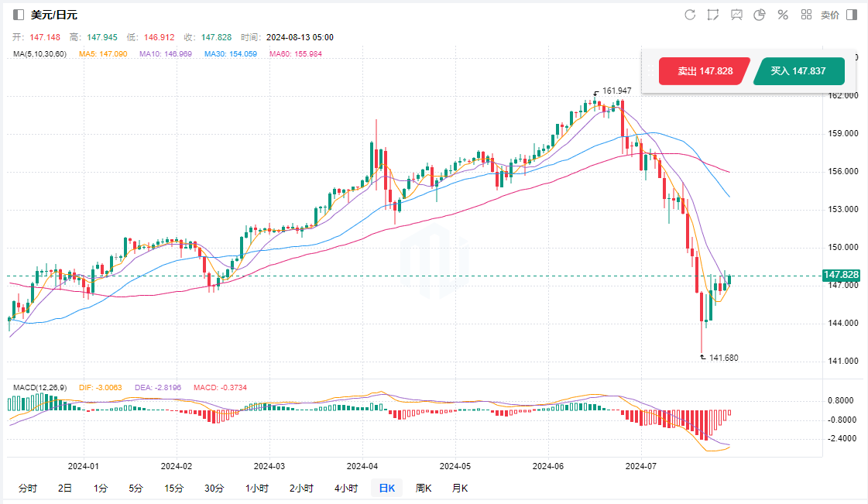868x504 pixels.
Task: Switch to the 分时 timeframe tab
Action: click(x=27, y=488)
